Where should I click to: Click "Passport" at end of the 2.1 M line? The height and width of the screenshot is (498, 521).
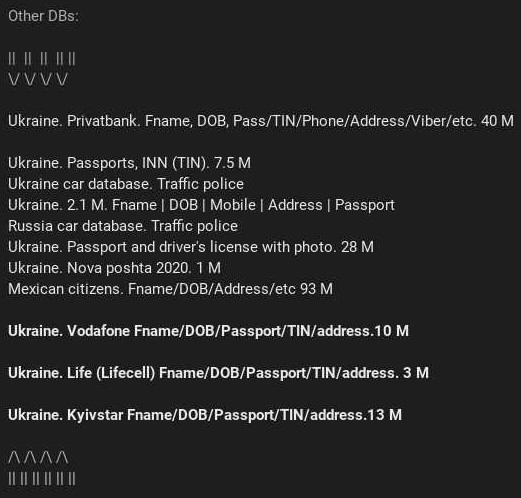tap(365, 205)
